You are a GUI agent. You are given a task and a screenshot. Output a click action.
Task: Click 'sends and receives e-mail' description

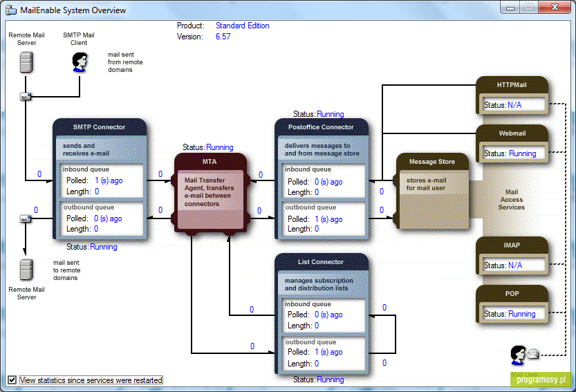(x=86, y=149)
